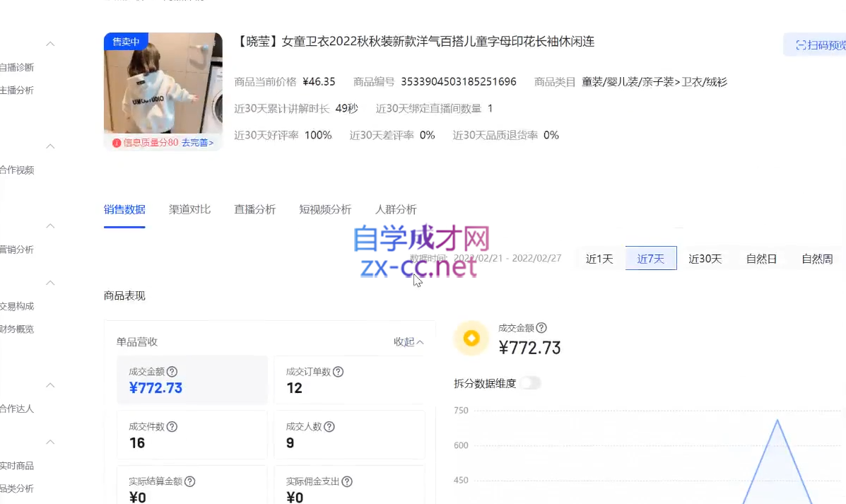The height and width of the screenshot is (504, 846).
Task: Collapse 单品营收 panel via 收起
Action: click(x=409, y=341)
